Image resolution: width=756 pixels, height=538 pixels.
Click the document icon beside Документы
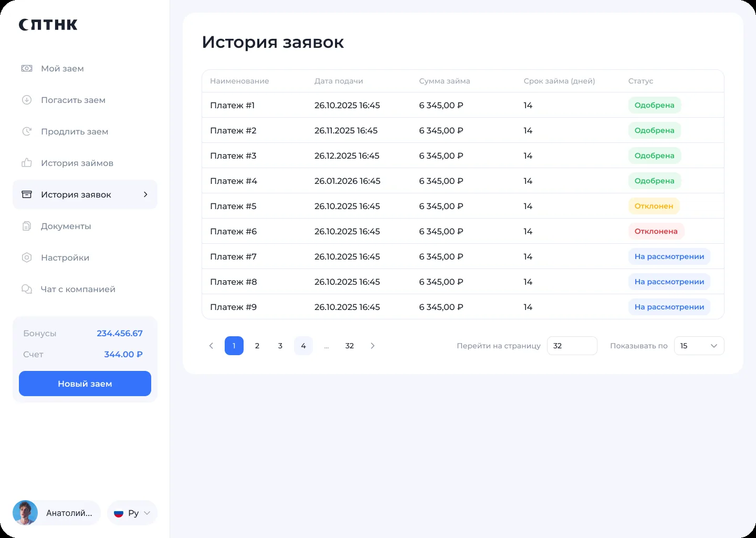coord(27,226)
